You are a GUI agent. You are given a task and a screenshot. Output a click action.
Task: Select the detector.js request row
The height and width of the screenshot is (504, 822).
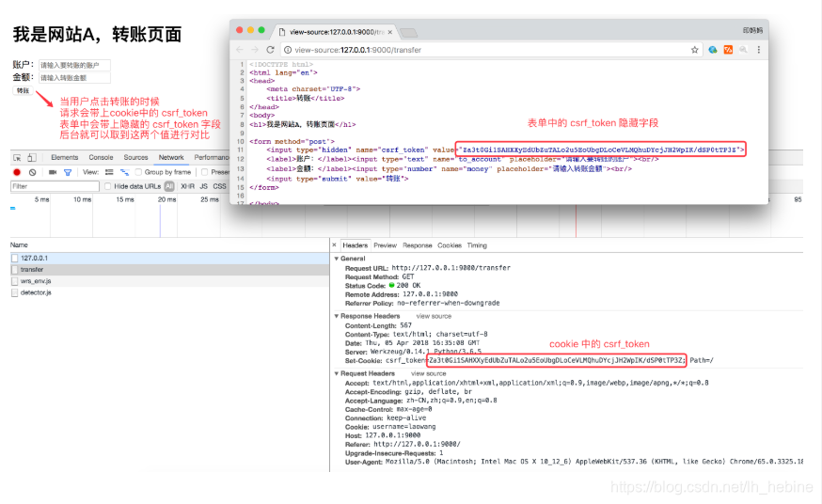point(170,292)
